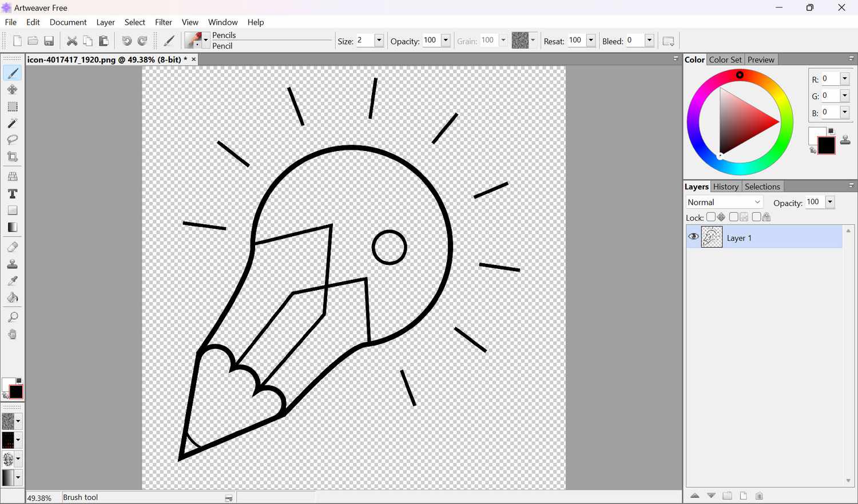Click the brush icon beside redo
Screen dimensions: 858x504
pos(169,41)
